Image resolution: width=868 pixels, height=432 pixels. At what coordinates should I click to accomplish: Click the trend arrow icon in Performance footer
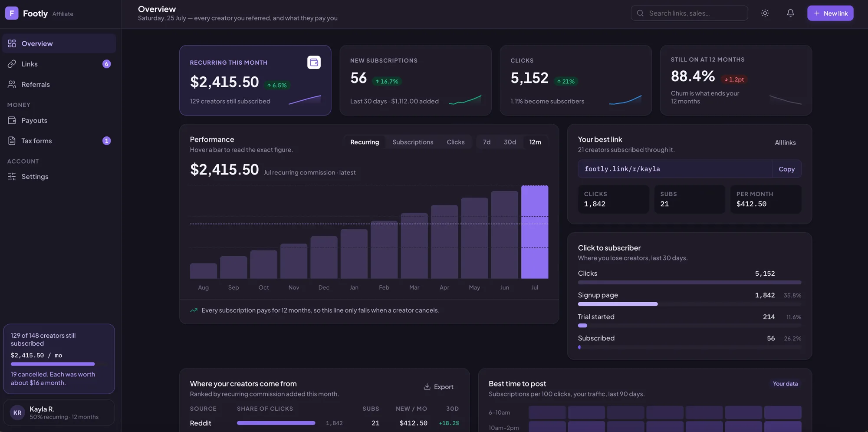click(x=194, y=310)
